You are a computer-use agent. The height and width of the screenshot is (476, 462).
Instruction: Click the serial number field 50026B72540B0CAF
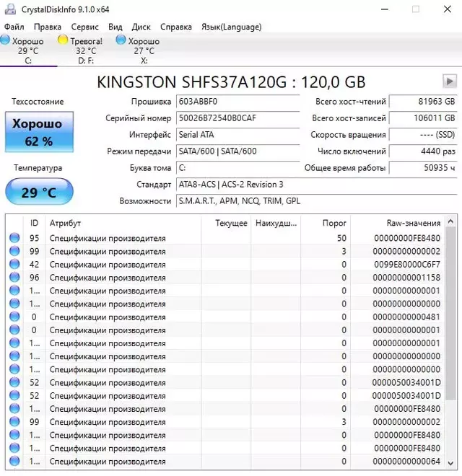237,118
